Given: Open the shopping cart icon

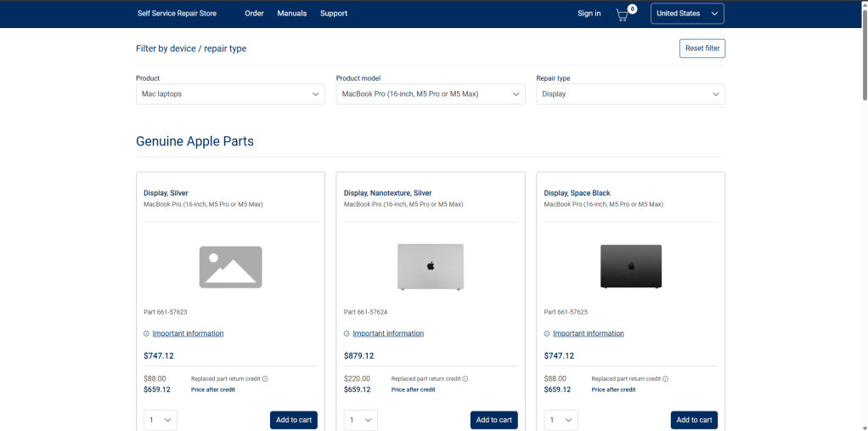Looking at the screenshot, I should 623,15.
